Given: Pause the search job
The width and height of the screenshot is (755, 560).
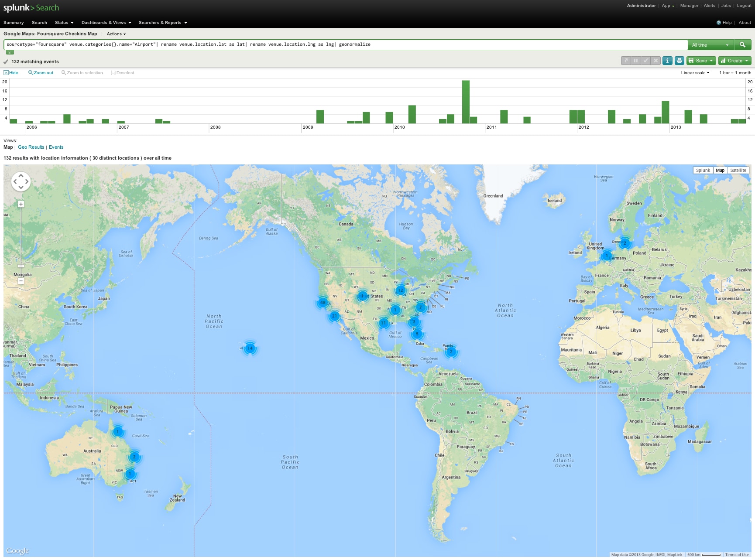Looking at the screenshot, I should pyautogui.click(x=636, y=61).
